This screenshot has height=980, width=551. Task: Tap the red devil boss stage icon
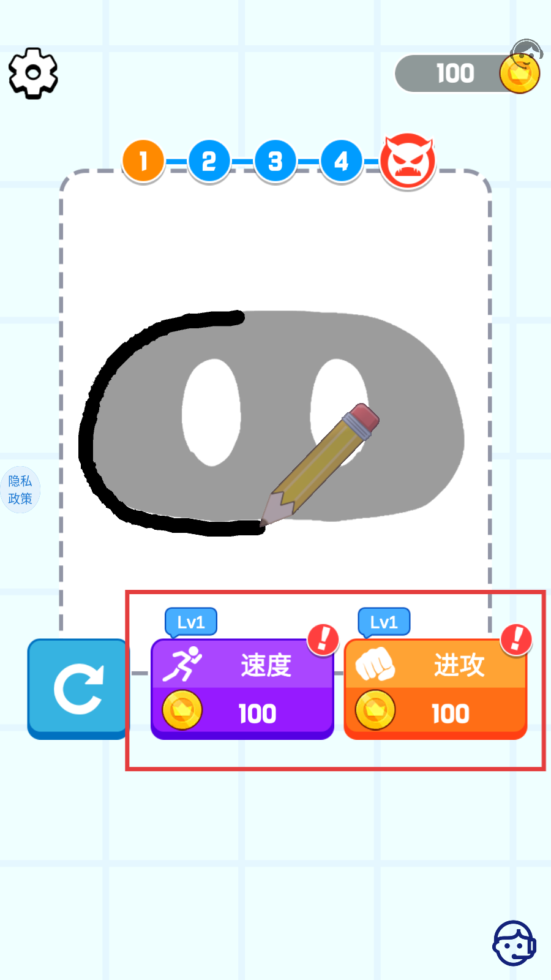(x=408, y=162)
